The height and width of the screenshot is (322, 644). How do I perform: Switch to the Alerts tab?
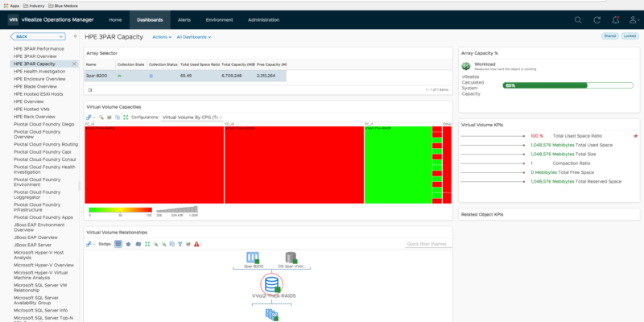point(184,19)
